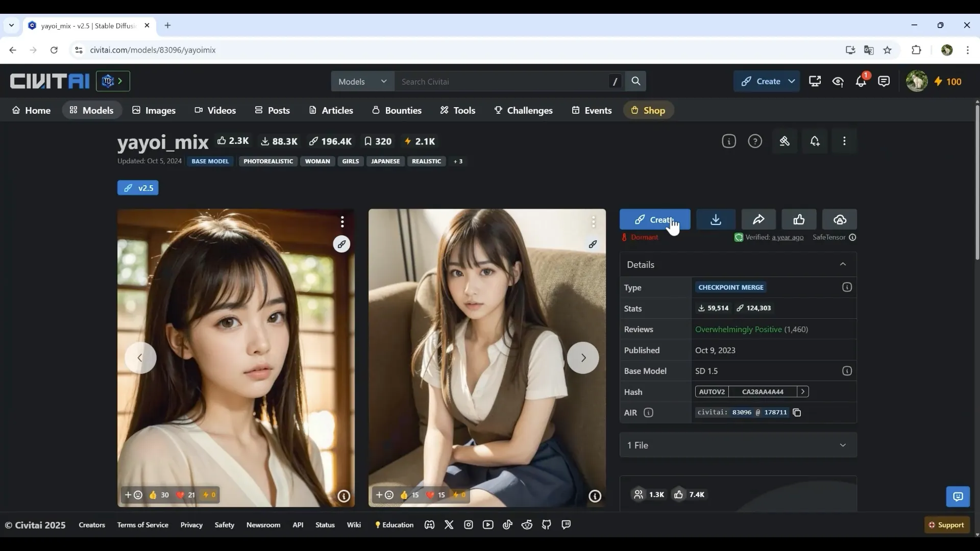The image size is (980, 551).
Task: Click the Discord icon in footer
Action: (x=429, y=525)
